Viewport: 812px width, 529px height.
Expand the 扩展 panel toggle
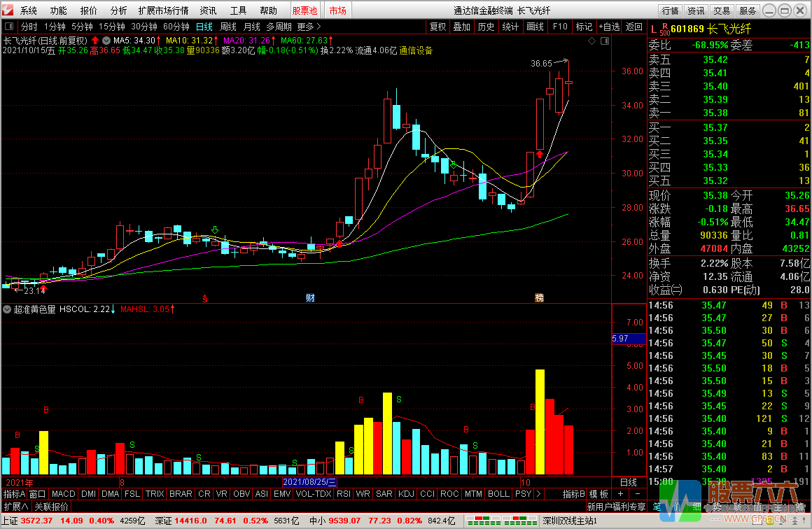point(16,507)
